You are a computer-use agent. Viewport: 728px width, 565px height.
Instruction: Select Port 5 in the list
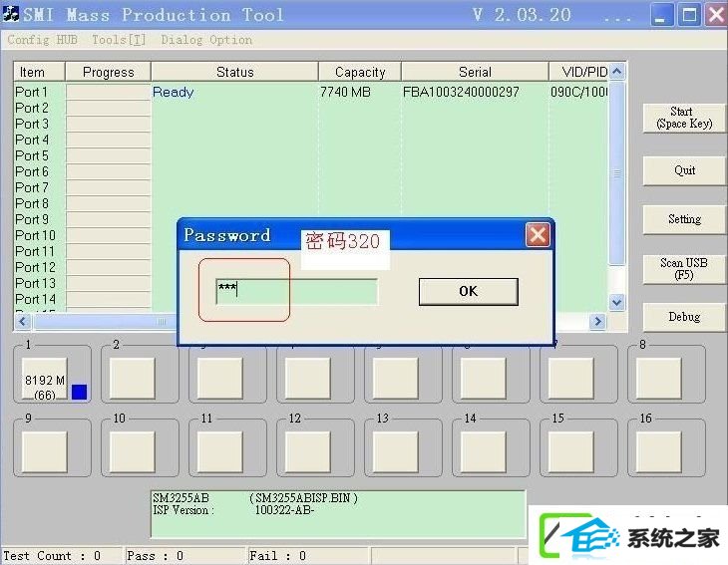click(x=32, y=155)
